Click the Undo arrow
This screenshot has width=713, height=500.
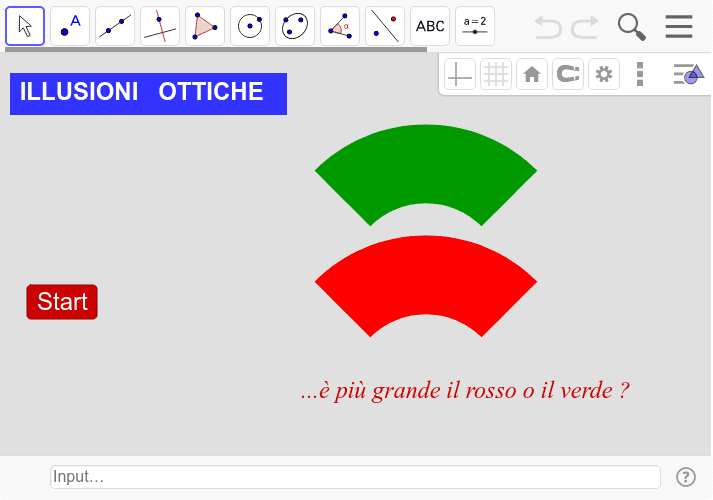coord(547,27)
